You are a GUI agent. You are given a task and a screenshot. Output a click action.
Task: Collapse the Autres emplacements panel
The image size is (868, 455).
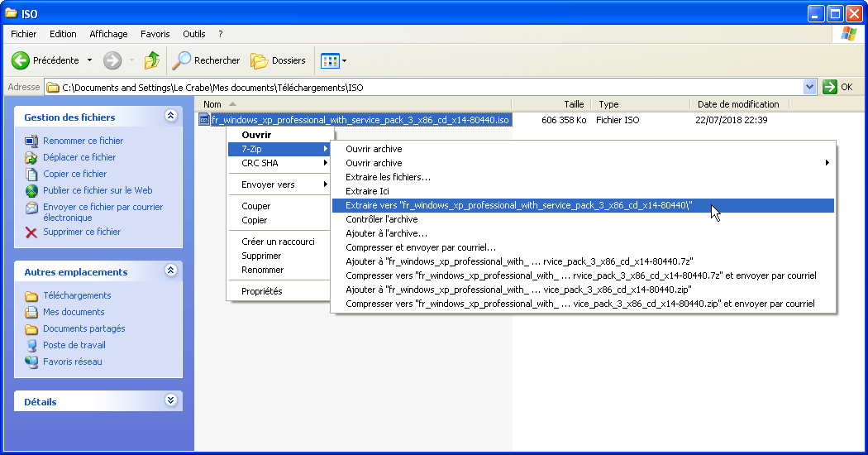pos(170,270)
